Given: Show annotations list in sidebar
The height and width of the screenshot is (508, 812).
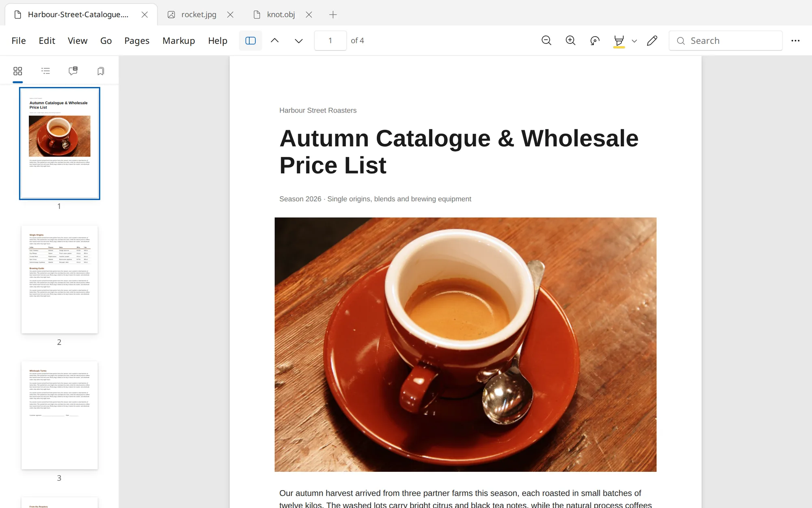Looking at the screenshot, I should tap(73, 71).
